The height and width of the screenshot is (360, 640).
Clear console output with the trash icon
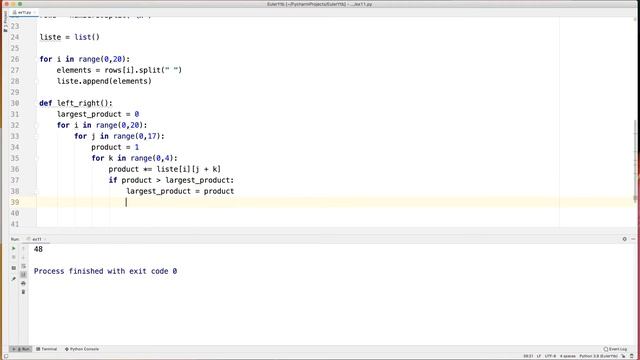click(23, 292)
